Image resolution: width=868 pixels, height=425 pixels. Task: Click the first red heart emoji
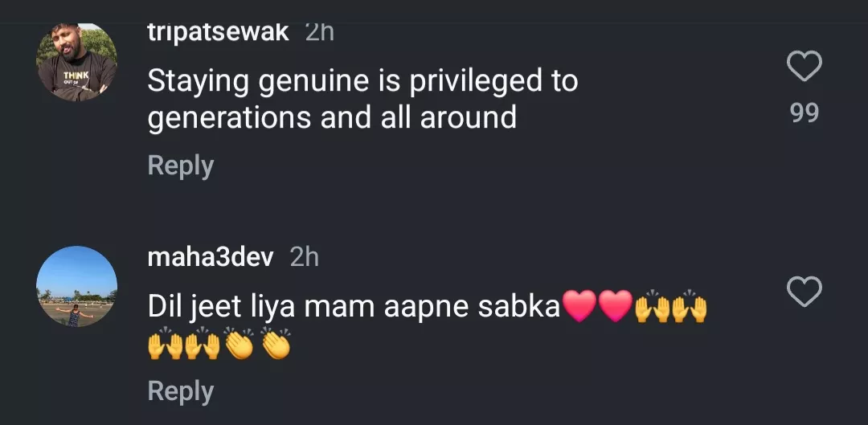coord(579,308)
